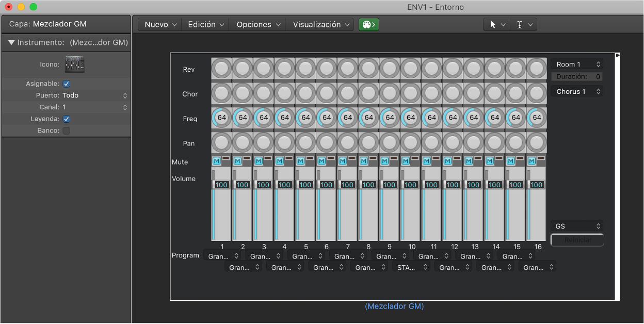Select the text cursor tool
Viewport: 644px width, 324px height.
520,24
